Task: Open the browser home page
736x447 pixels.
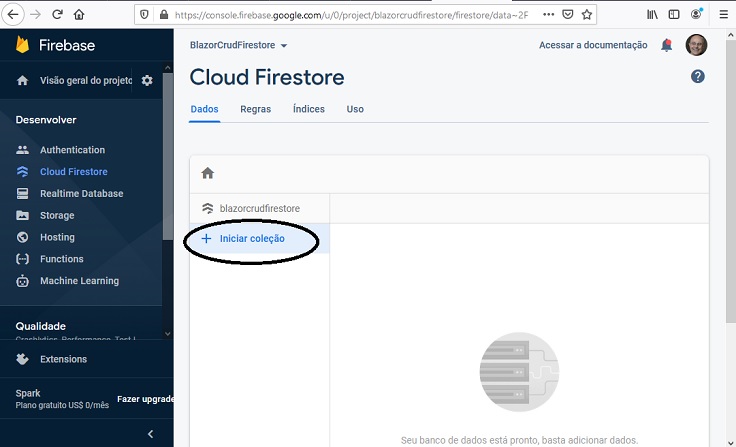Action: 79,15
